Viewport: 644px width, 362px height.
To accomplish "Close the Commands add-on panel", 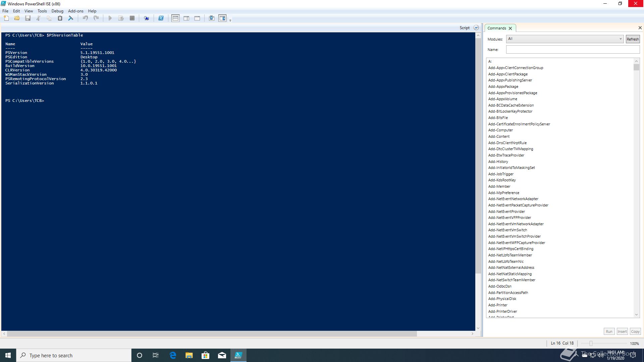I will pyautogui.click(x=640, y=28).
